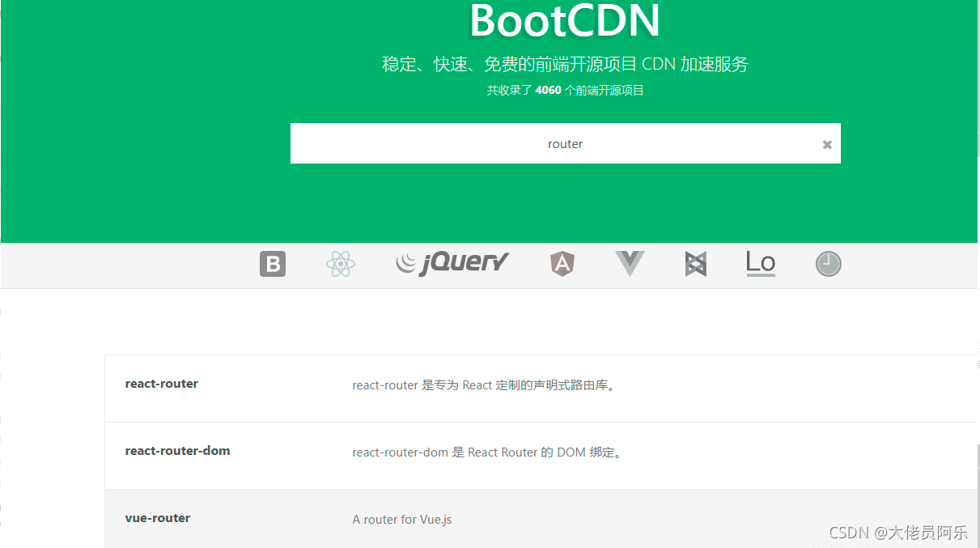The height and width of the screenshot is (548, 980).
Task: Open the React atom logo icon
Action: (x=341, y=264)
